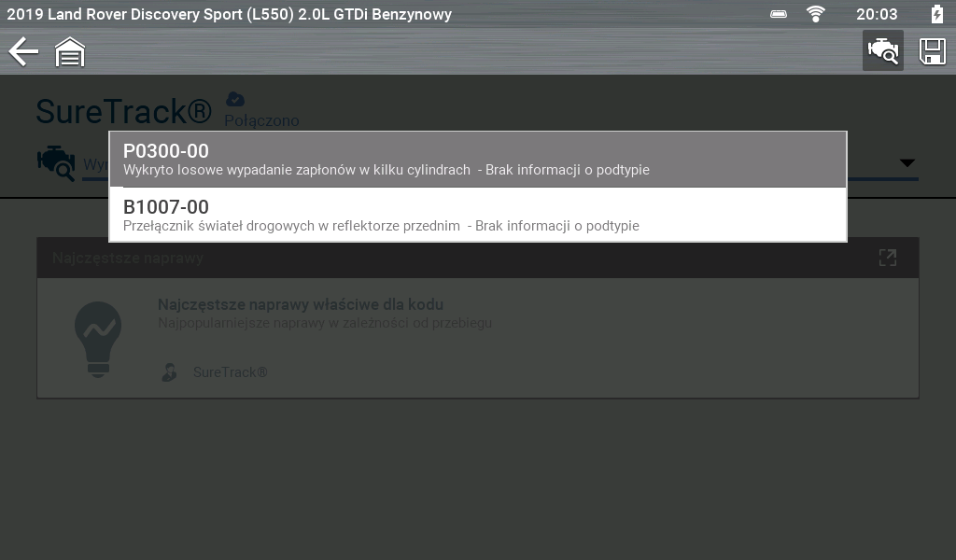Expand the Najczęstsze naprawy panel fullscreen
Viewport: 956px width, 560px height.
click(x=888, y=258)
